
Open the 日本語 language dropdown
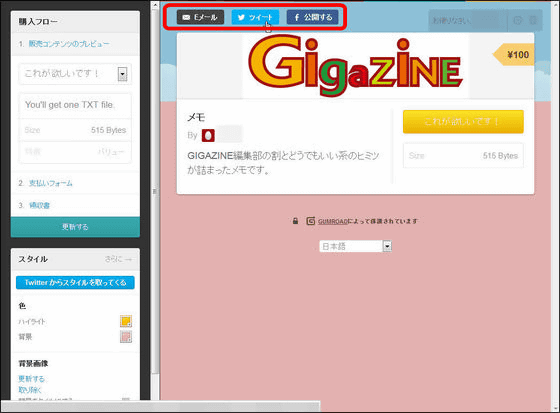356,246
